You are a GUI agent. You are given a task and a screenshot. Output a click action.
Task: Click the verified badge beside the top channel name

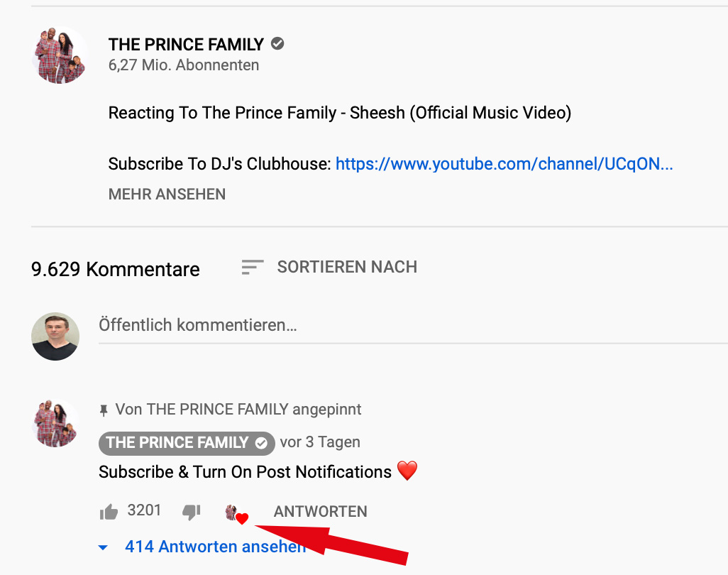pos(278,44)
